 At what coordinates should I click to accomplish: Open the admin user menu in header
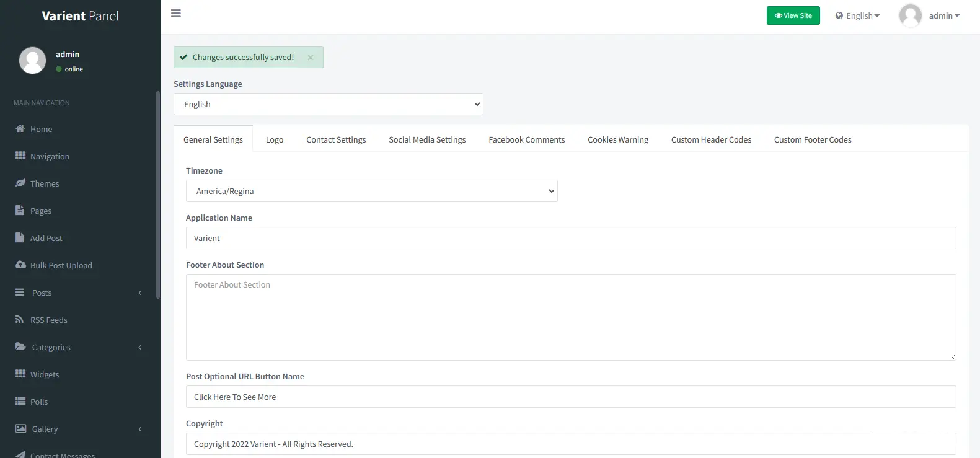tap(930, 16)
